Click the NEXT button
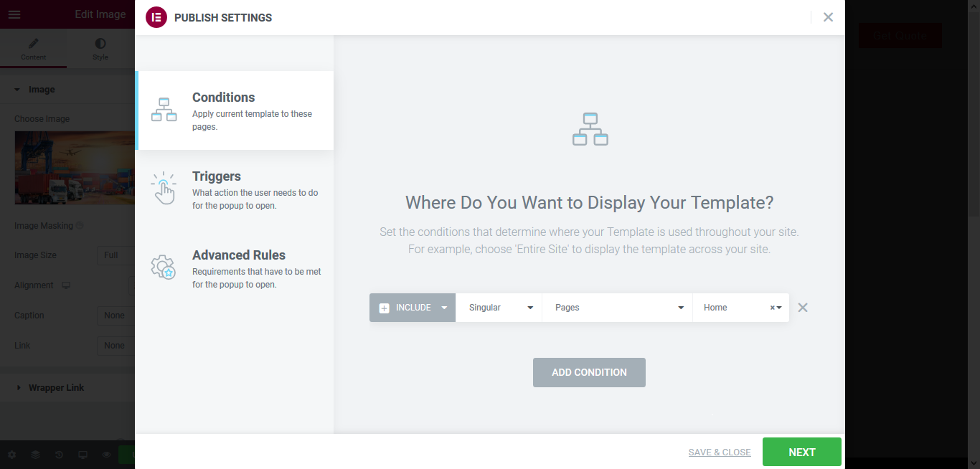This screenshot has height=469, width=980. tap(802, 452)
